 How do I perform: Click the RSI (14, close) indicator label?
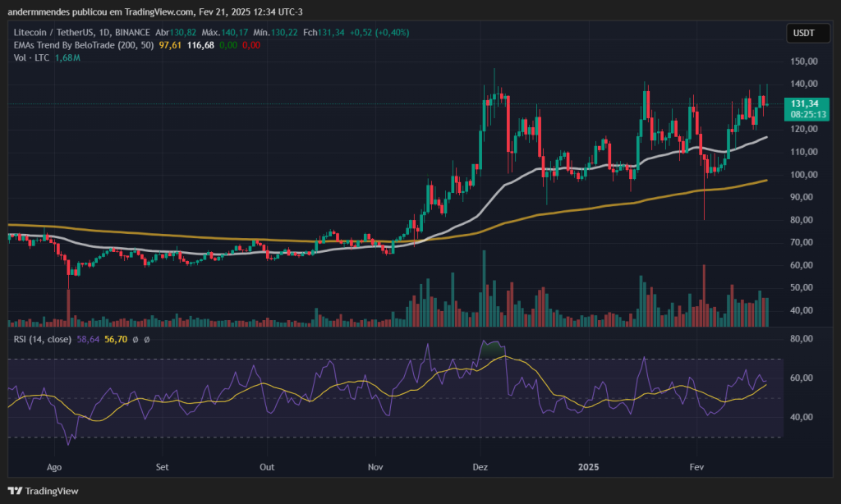point(43,339)
